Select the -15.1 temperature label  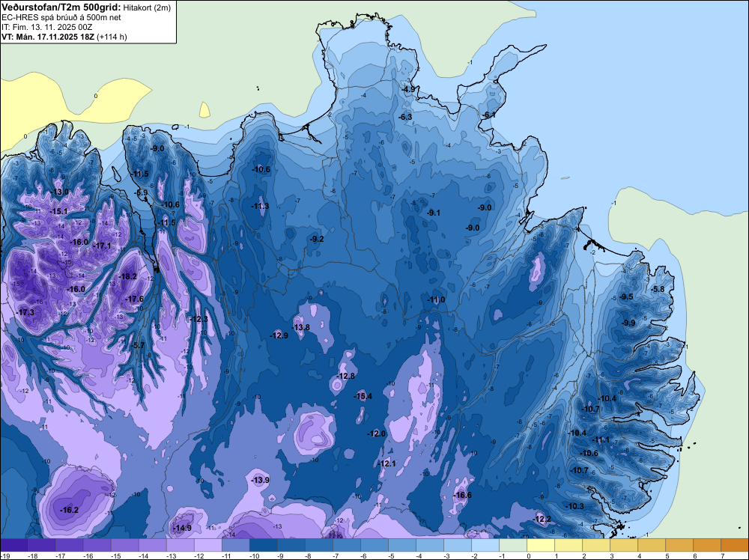click(58, 211)
